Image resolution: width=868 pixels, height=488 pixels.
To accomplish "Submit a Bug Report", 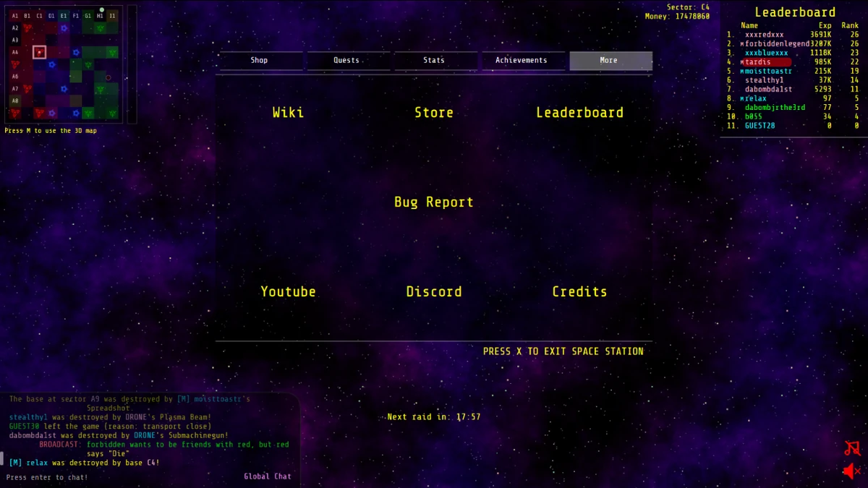I will 433,202.
